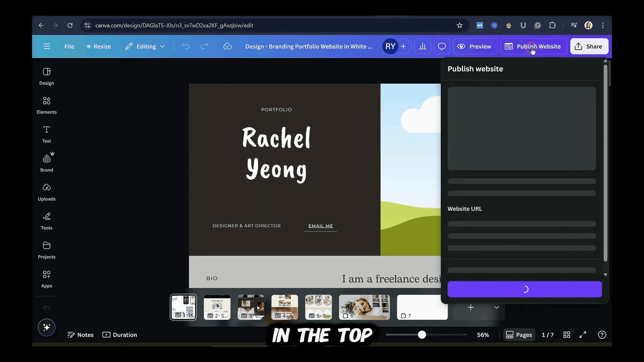Screen dimensions: 644x362
Task: Click the loading publish button in panel
Action: point(525,289)
